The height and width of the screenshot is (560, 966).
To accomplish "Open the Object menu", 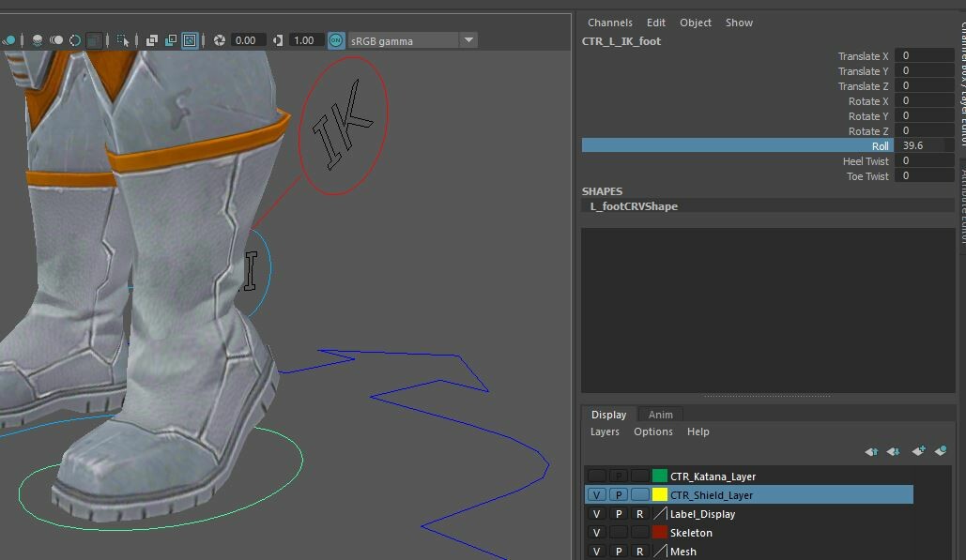I will (x=695, y=22).
